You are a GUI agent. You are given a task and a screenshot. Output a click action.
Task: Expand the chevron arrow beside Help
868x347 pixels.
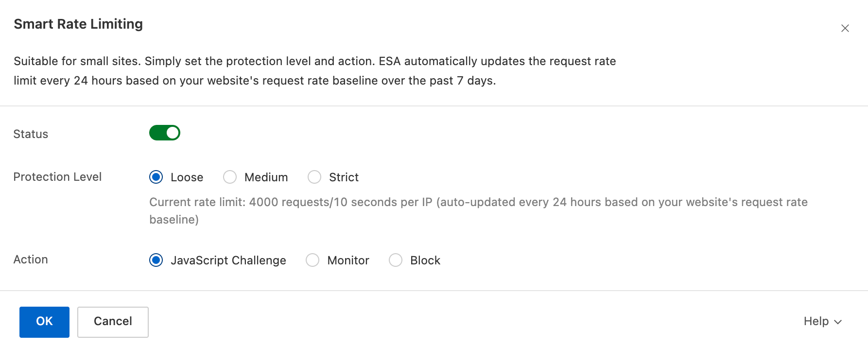click(838, 322)
